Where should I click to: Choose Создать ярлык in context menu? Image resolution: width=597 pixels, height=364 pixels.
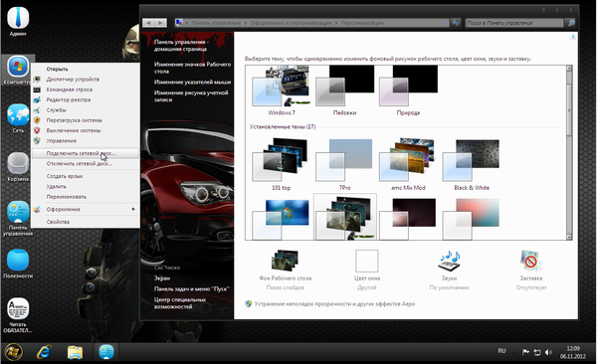click(x=86, y=176)
